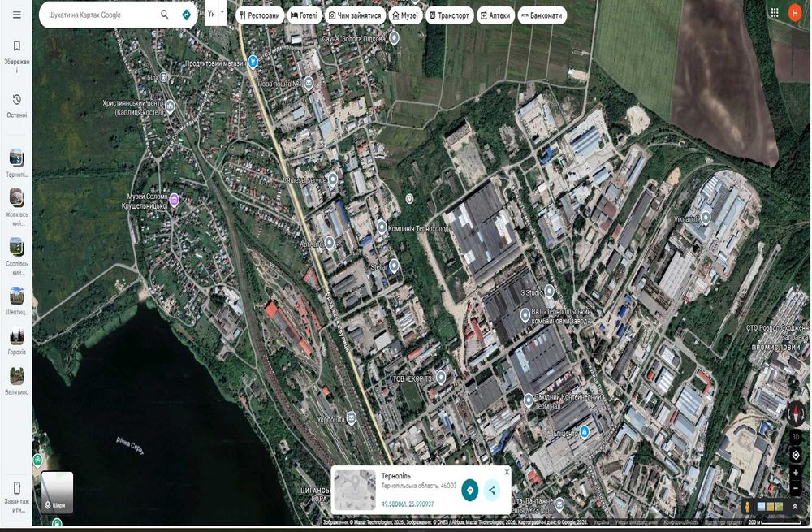Filter by Чим зайнятися

pos(356,15)
